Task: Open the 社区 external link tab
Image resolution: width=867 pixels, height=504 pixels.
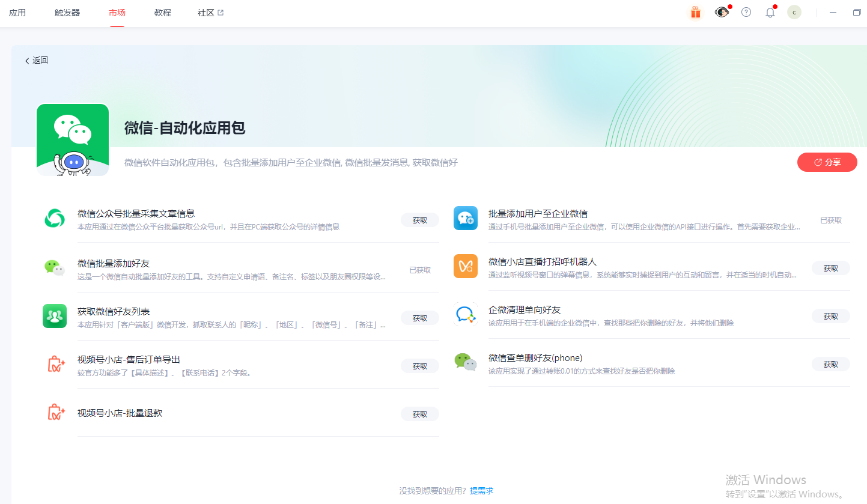Action: click(x=210, y=13)
